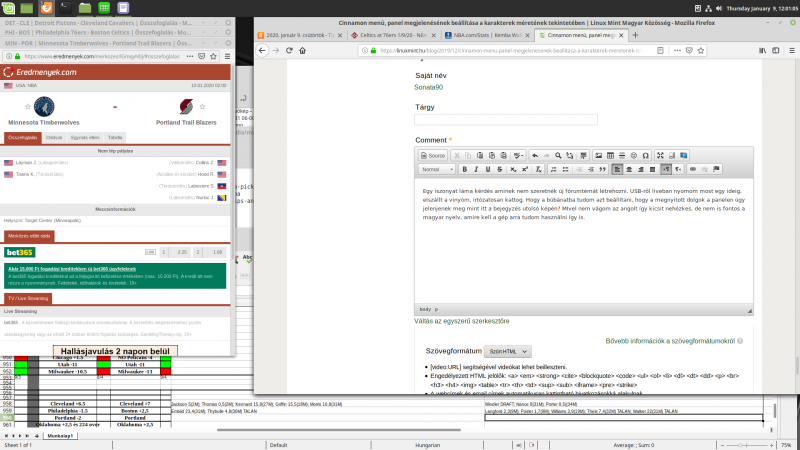Favorite Minnesota Timberwolves with the star icon

coord(28,107)
